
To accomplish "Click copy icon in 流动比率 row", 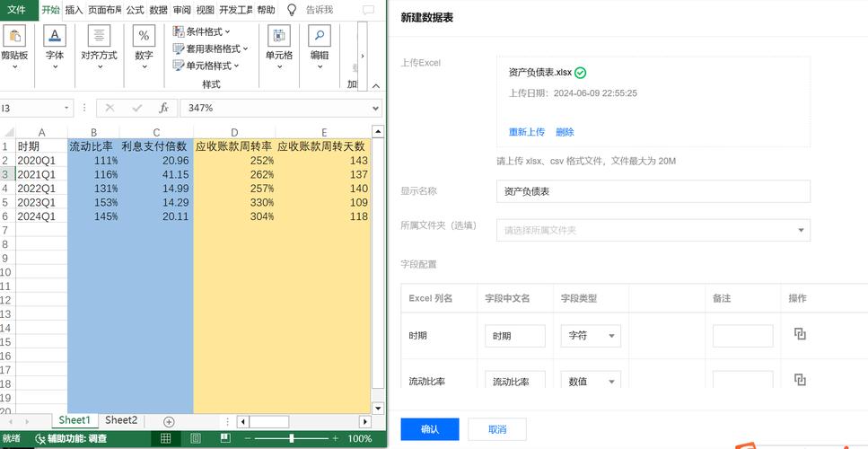I will click(800, 380).
